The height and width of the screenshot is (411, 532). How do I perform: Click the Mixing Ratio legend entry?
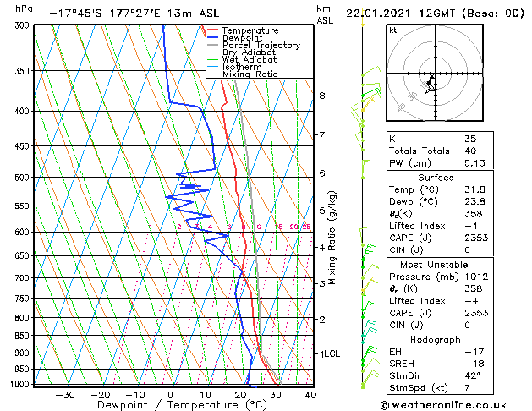pos(243,74)
